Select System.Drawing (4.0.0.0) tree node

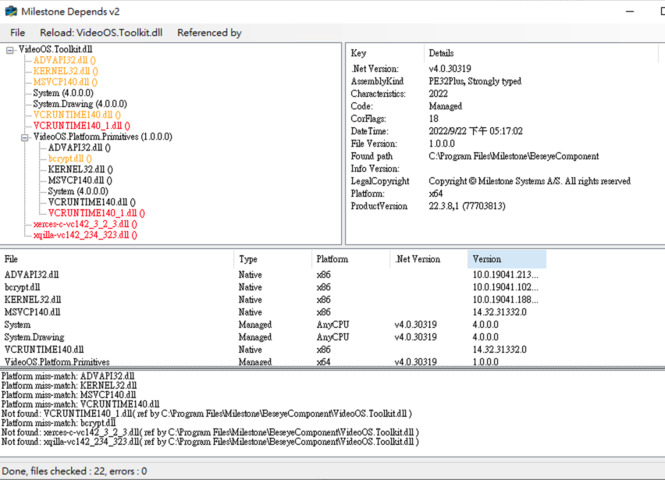(x=79, y=104)
